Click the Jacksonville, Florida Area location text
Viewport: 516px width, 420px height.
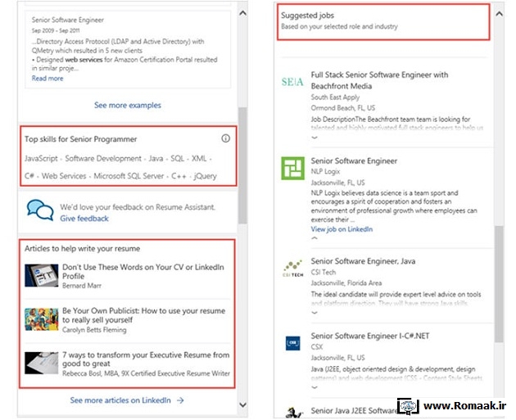pyautogui.click(x=346, y=282)
